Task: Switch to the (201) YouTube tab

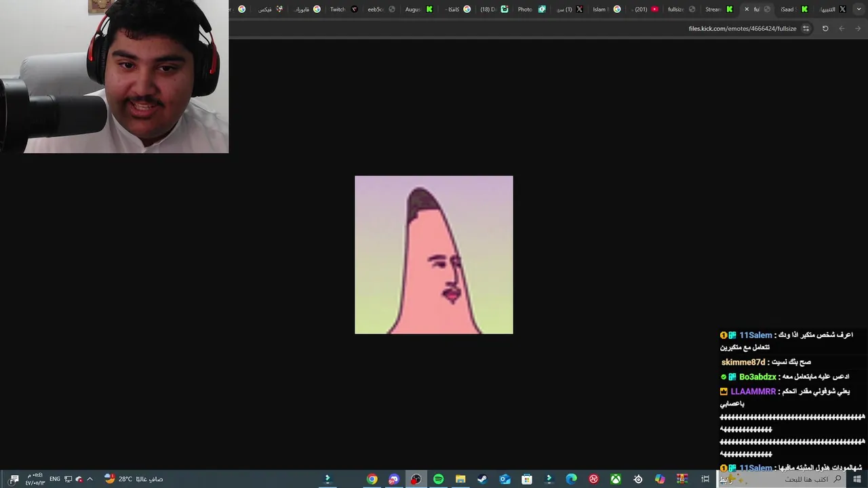Action: click(x=644, y=9)
